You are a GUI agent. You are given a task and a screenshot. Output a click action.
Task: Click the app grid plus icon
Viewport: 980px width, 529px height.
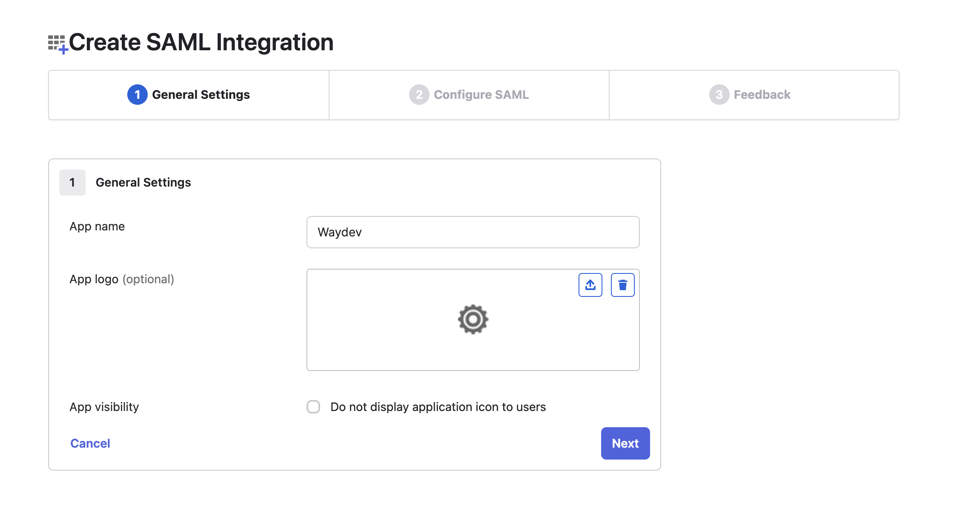coord(57,44)
